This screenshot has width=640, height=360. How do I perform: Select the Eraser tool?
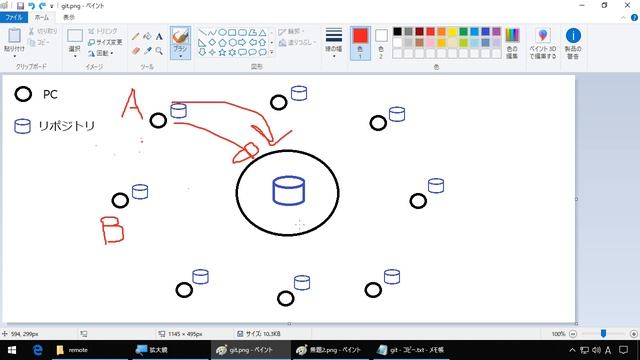point(136,51)
